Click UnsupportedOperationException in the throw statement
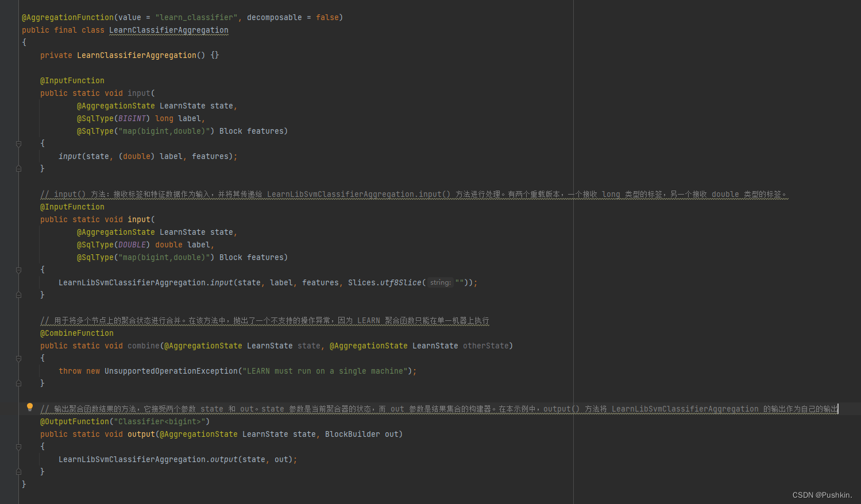 click(x=171, y=371)
